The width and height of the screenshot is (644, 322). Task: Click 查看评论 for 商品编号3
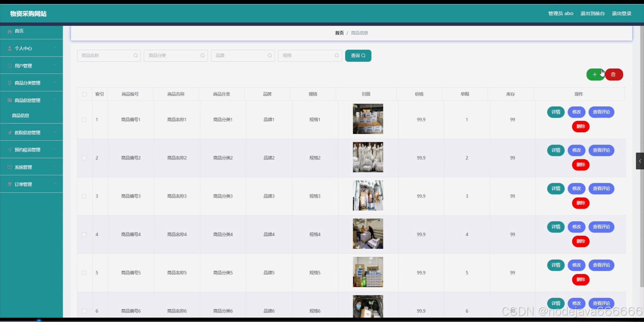601,189
